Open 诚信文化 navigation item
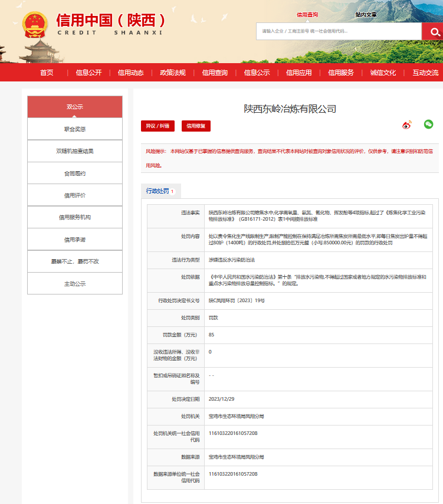 pyautogui.click(x=383, y=73)
